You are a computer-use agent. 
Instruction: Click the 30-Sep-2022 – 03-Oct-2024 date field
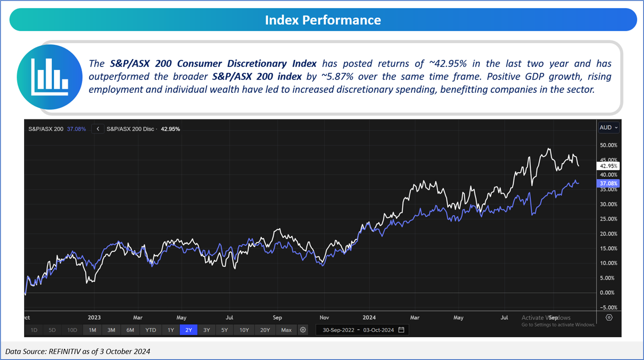(362, 330)
